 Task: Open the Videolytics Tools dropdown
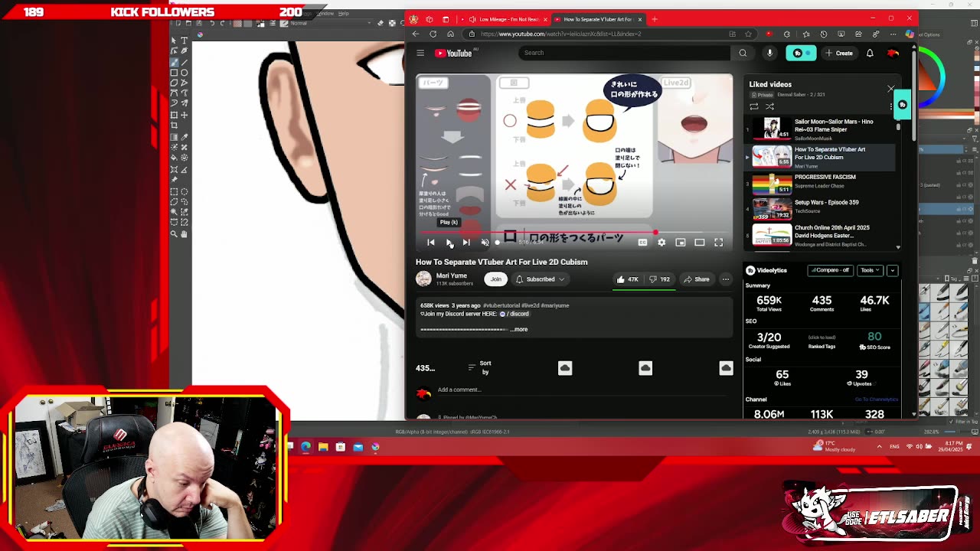click(870, 270)
